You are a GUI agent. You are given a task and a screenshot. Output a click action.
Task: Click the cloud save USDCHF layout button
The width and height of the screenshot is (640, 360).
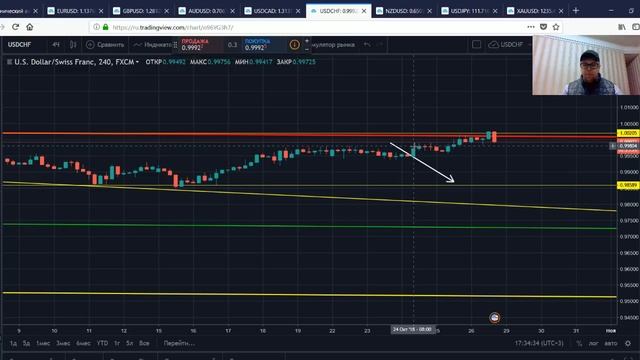pos(506,44)
